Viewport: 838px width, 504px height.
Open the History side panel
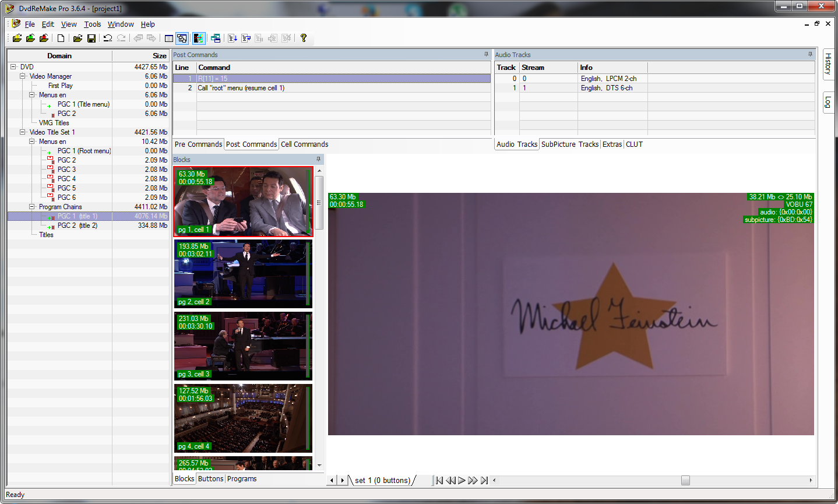tap(828, 64)
